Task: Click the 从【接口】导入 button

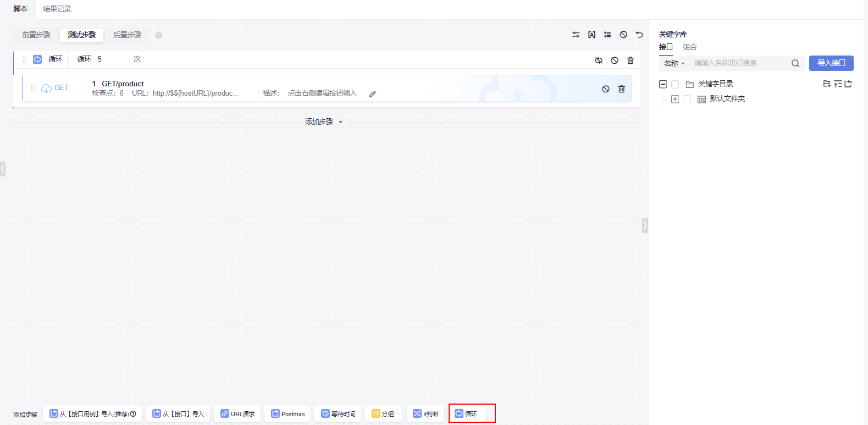Action: (x=178, y=413)
